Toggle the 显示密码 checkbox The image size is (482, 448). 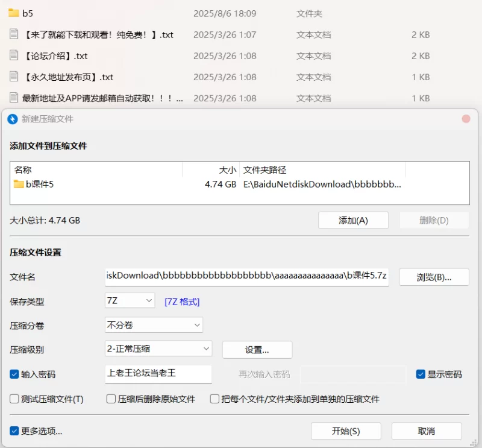click(x=421, y=374)
